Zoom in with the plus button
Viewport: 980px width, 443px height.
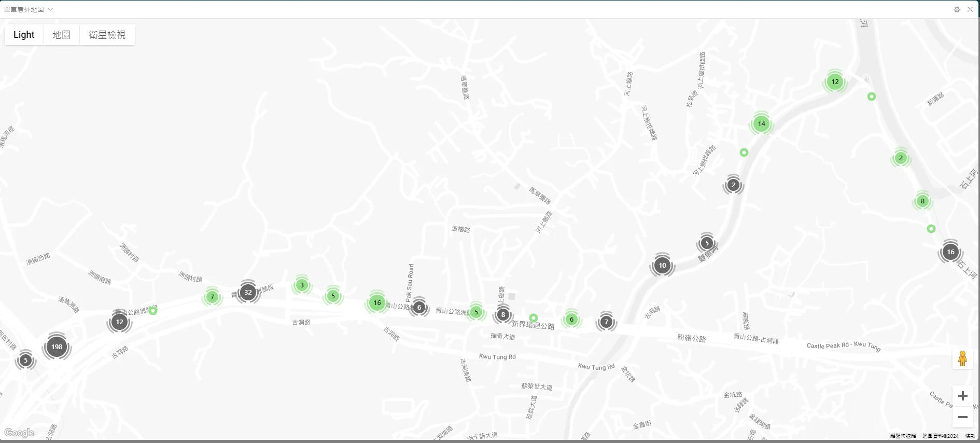963,396
